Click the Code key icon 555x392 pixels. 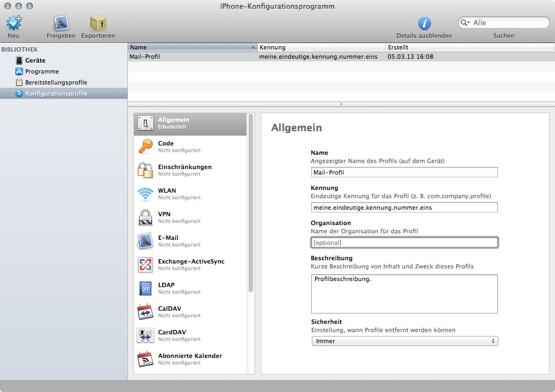click(145, 146)
